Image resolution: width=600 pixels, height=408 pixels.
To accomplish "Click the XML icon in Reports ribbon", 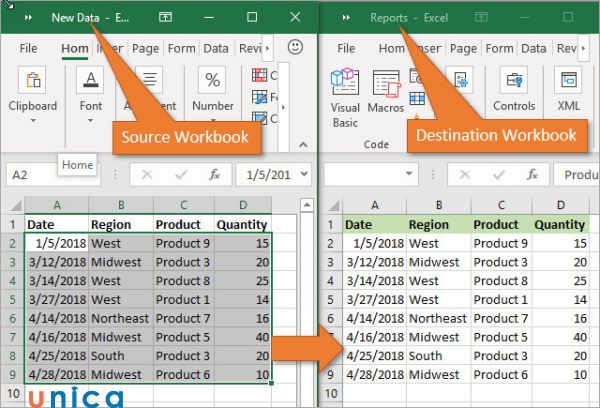I will [x=568, y=82].
